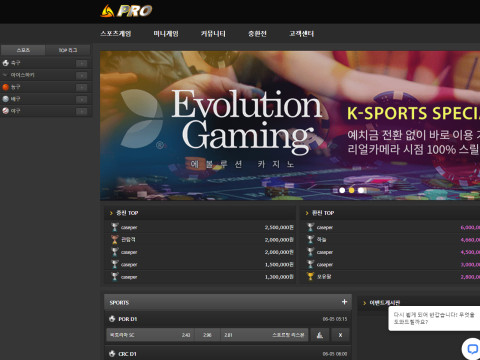Image resolution: width=480 pixels, height=360 pixels.
Task: Expand the 배구 (volleyball) row
Action: pyautogui.click(x=81, y=100)
